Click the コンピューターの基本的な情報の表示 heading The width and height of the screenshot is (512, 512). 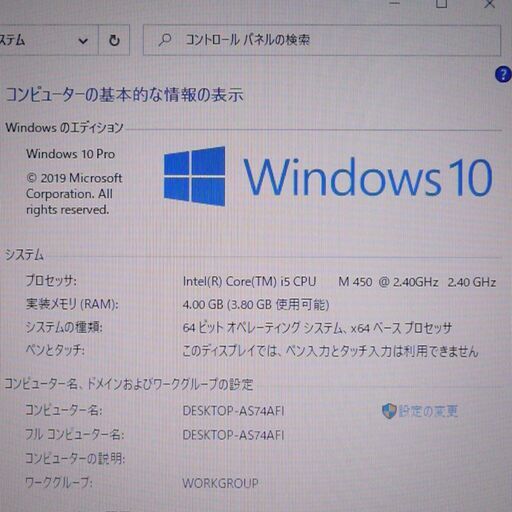pyautogui.click(x=124, y=94)
